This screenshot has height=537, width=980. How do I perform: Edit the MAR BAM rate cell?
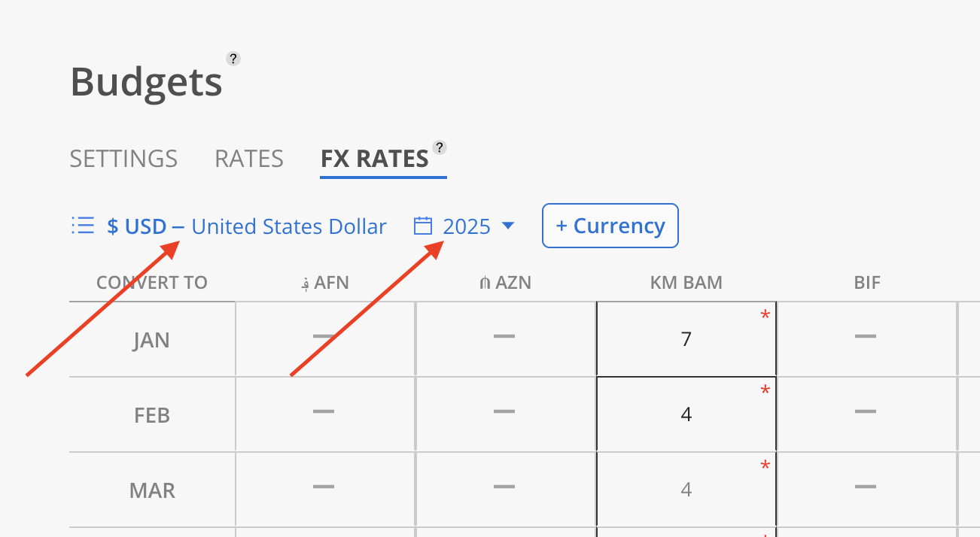[686, 490]
